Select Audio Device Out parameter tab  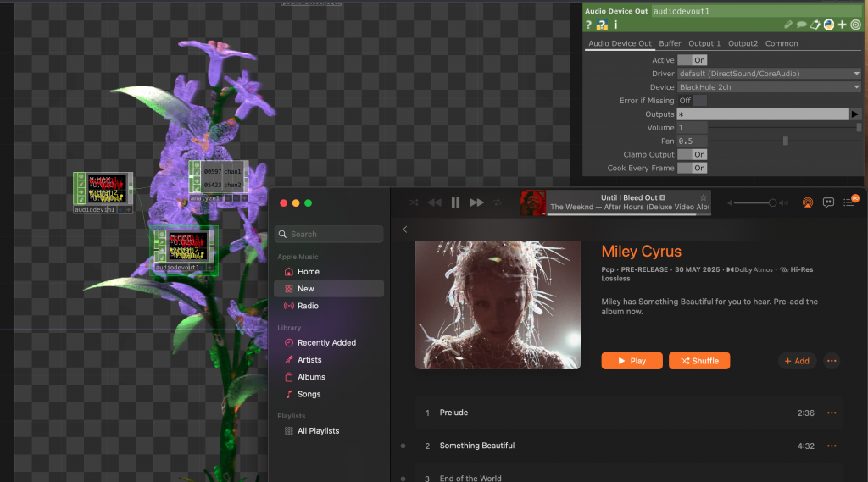coord(620,43)
